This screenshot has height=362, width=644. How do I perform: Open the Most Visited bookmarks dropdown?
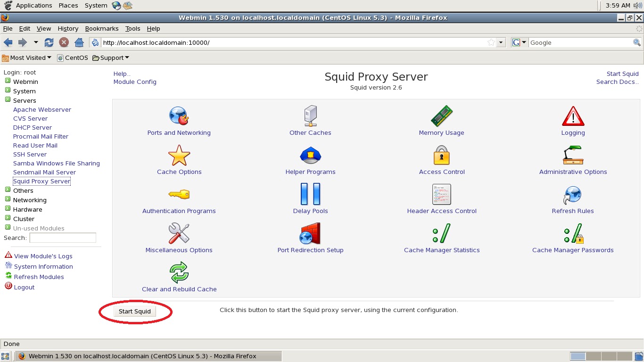(x=27, y=58)
